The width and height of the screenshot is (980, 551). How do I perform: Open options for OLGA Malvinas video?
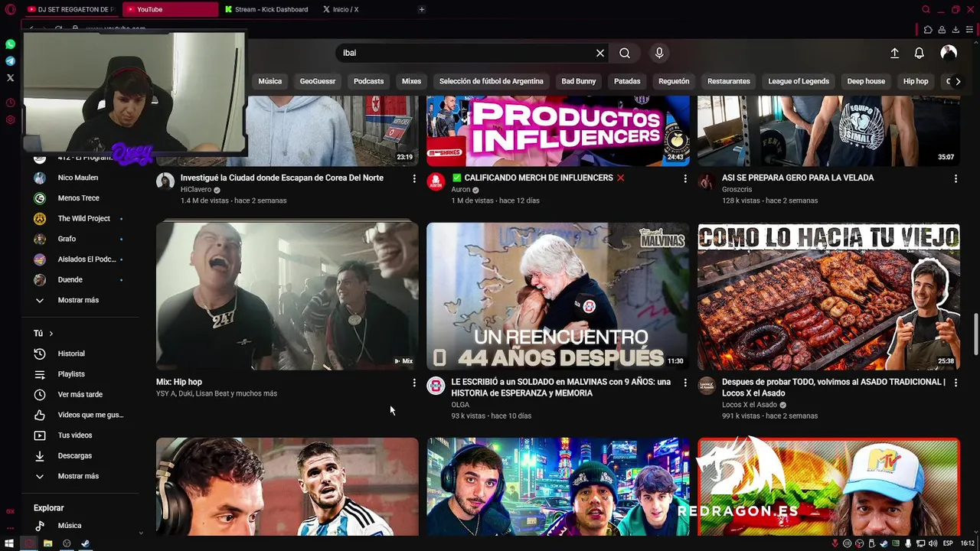685,383
